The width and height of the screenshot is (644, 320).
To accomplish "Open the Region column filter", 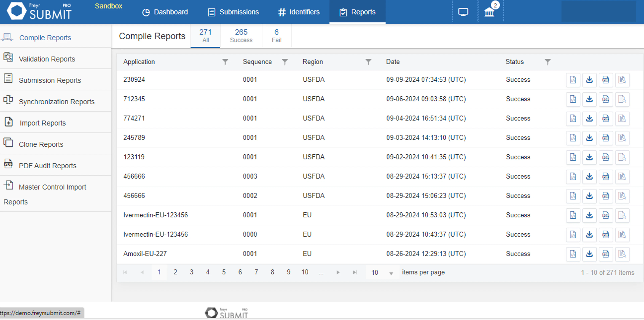I will [368, 62].
